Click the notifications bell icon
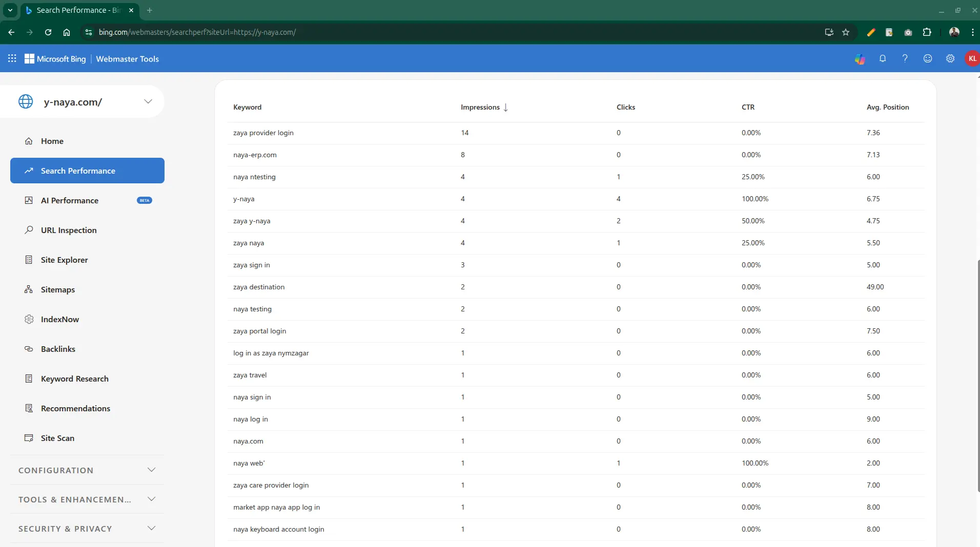This screenshot has height=547, width=980. [x=882, y=58]
